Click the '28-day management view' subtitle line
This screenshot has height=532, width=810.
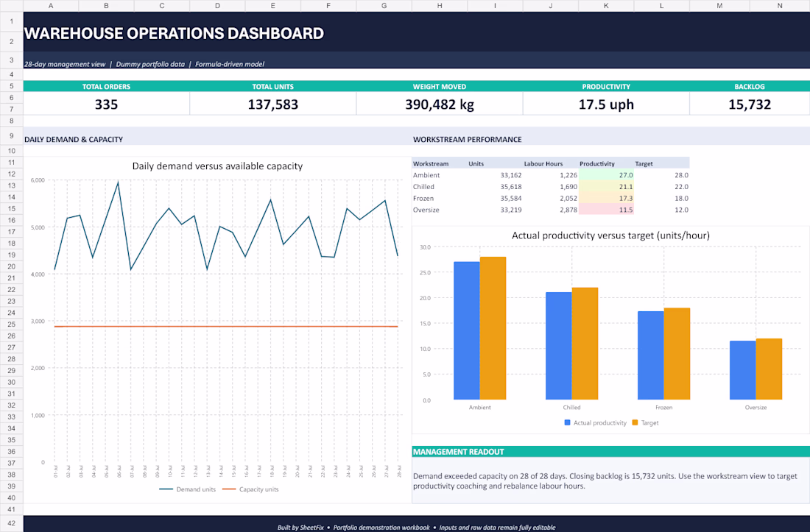pos(144,64)
